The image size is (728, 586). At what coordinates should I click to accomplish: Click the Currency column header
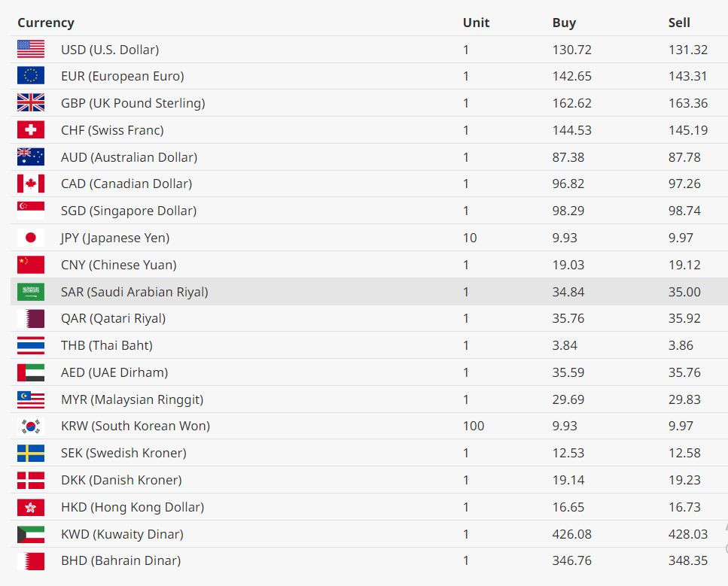click(x=45, y=23)
